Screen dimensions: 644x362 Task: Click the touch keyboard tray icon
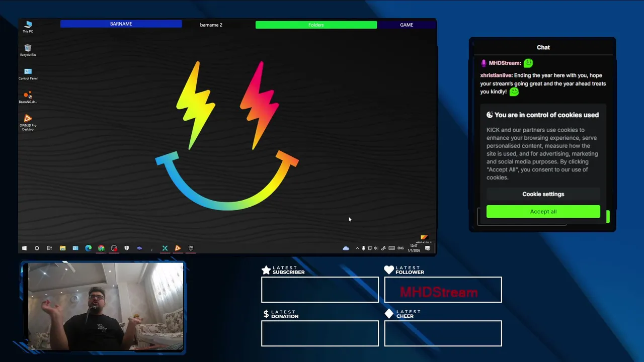pos(391,248)
